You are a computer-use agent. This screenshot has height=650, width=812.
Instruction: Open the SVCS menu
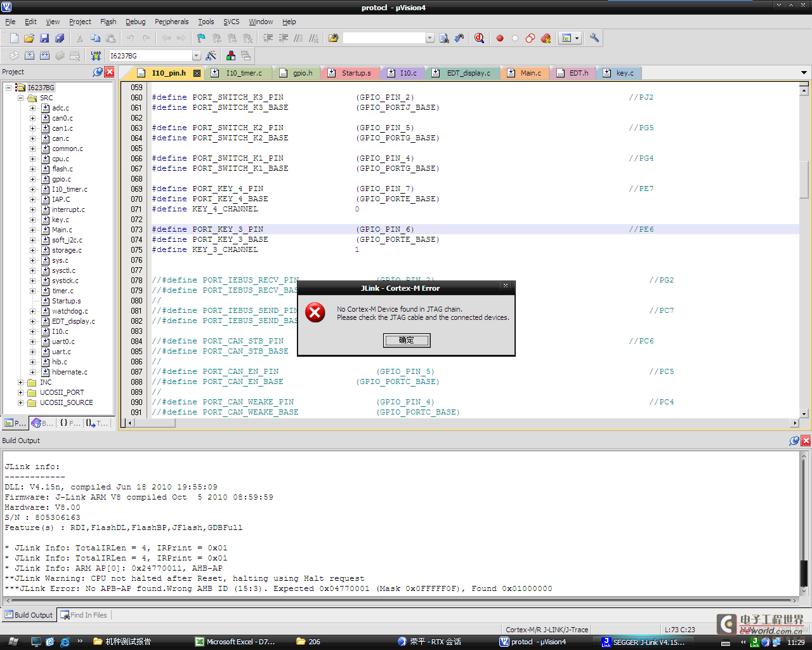click(232, 22)
